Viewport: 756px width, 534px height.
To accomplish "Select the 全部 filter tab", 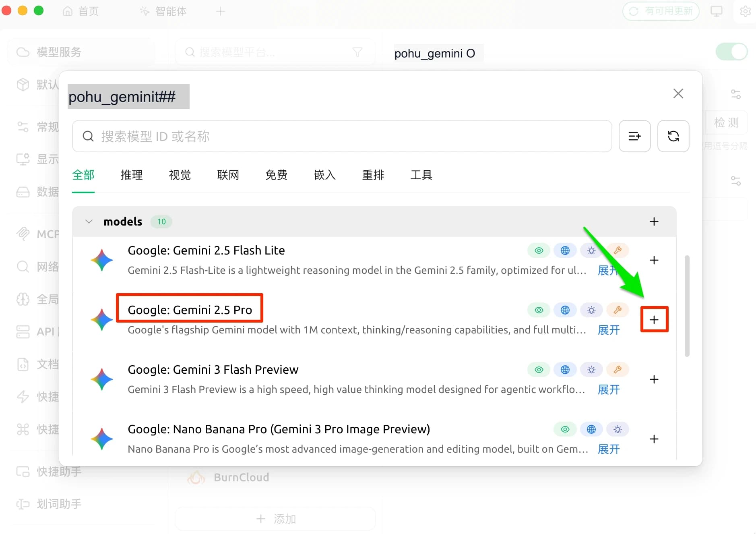I will pos(83,175).
